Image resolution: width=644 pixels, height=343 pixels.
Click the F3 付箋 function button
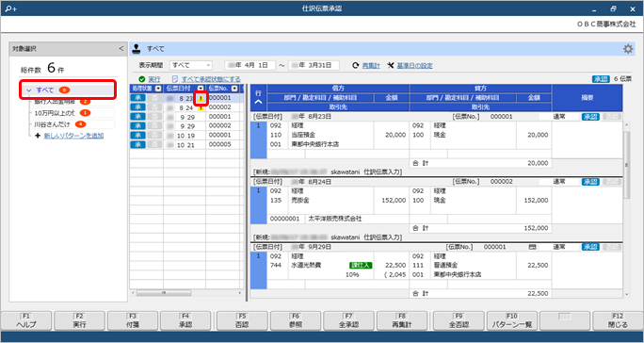point(133,320)
